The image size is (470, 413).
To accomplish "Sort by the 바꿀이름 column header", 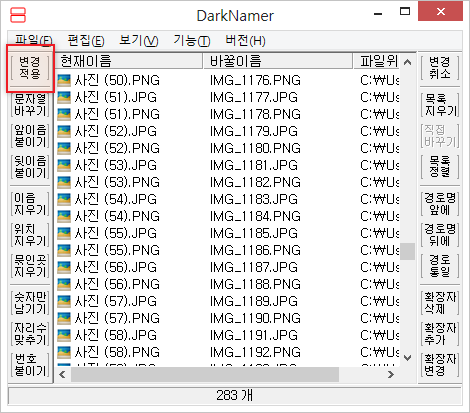I will 278,61.
